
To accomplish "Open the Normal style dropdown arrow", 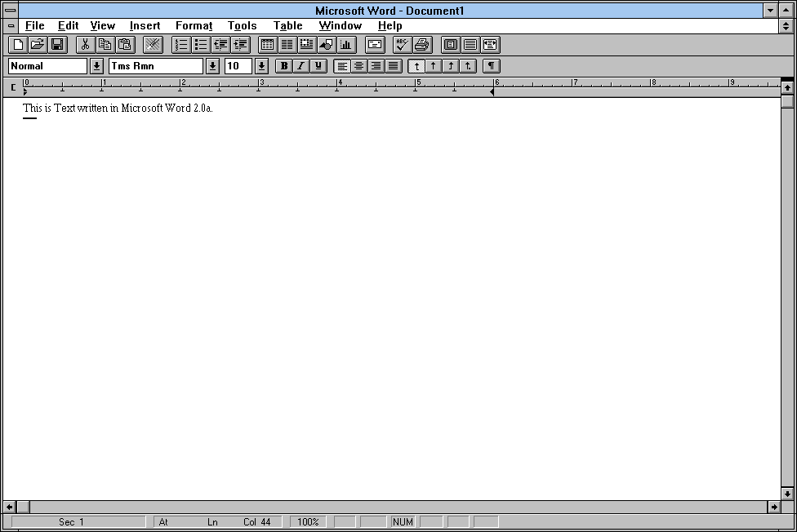I will click(x=96, y=66).
